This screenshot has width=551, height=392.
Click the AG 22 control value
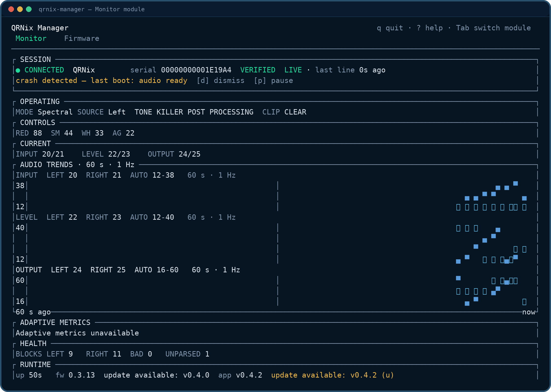coord(124,133)
